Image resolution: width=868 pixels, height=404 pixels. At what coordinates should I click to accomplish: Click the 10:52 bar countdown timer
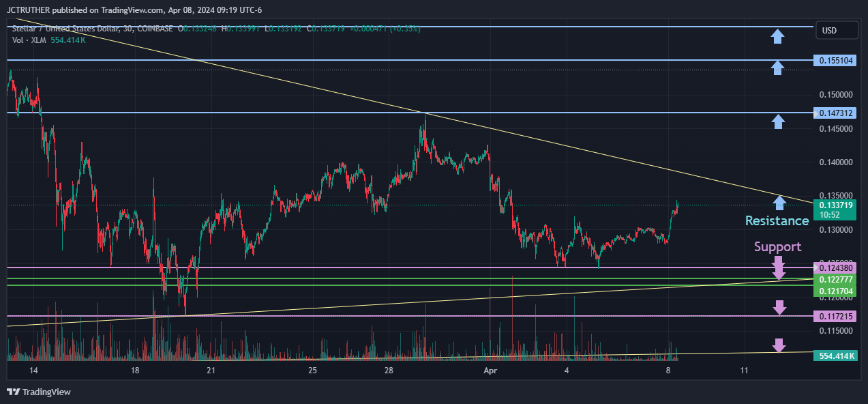[x=829, y=214]
